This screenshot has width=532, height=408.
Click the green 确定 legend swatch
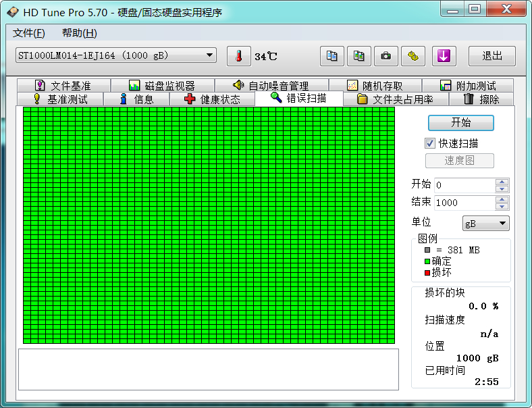[x=427, y=261]
